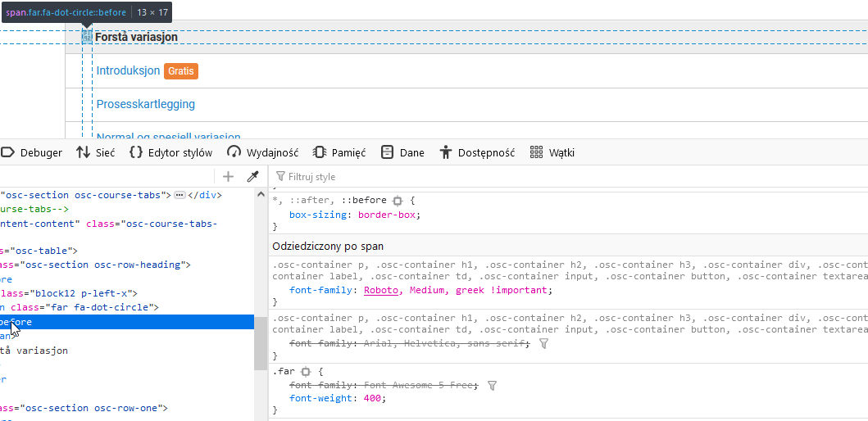Open the Dostępność accessibility tab
This screenshot has height=421, width=868.
coord(477,152)
